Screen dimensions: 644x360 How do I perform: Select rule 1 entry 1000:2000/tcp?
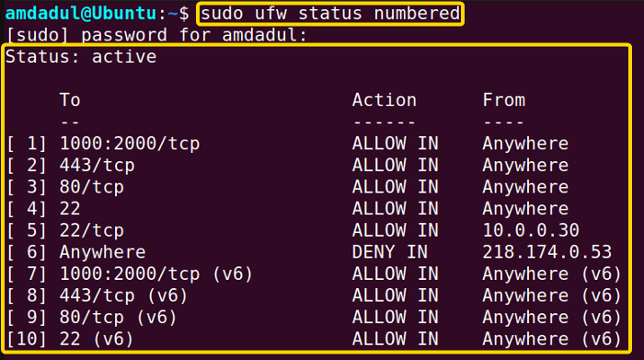coord(130,144)
